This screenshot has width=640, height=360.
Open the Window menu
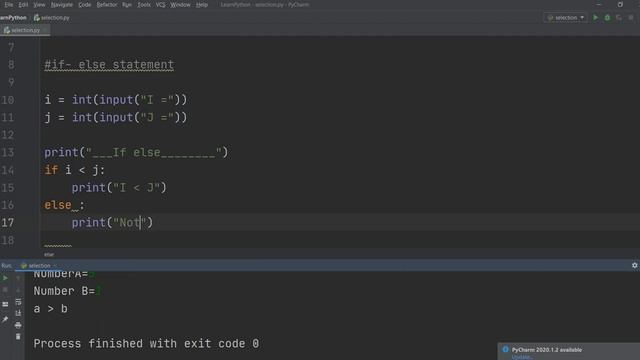(180, 5)
